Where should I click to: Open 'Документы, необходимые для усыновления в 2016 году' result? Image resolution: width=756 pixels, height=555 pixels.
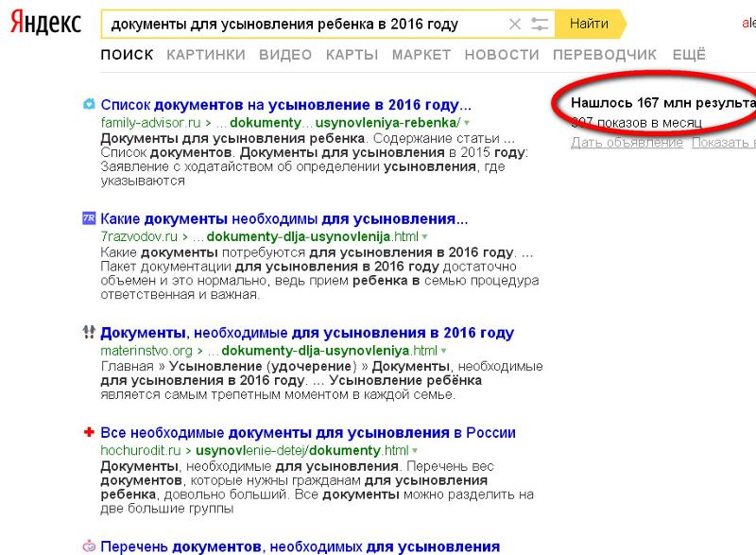pos(307,333)
